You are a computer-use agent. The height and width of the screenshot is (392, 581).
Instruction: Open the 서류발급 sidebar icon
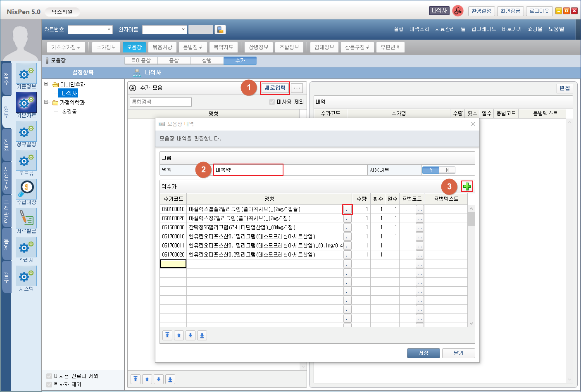tap(26, 218)
